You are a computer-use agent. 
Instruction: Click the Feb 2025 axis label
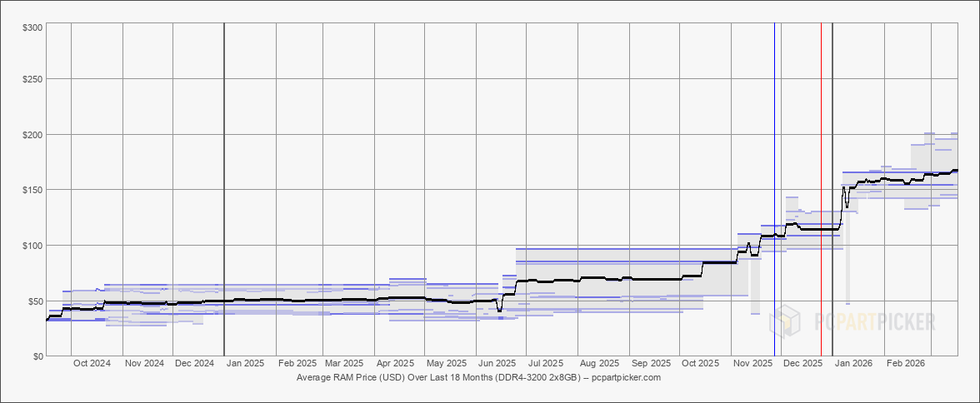pos(297,363)
